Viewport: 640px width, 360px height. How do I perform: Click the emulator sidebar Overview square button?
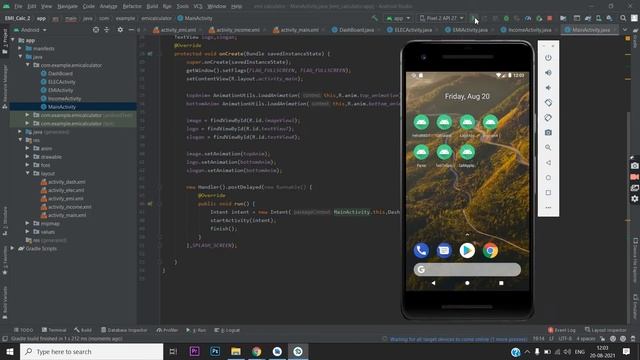coord(548,192)
